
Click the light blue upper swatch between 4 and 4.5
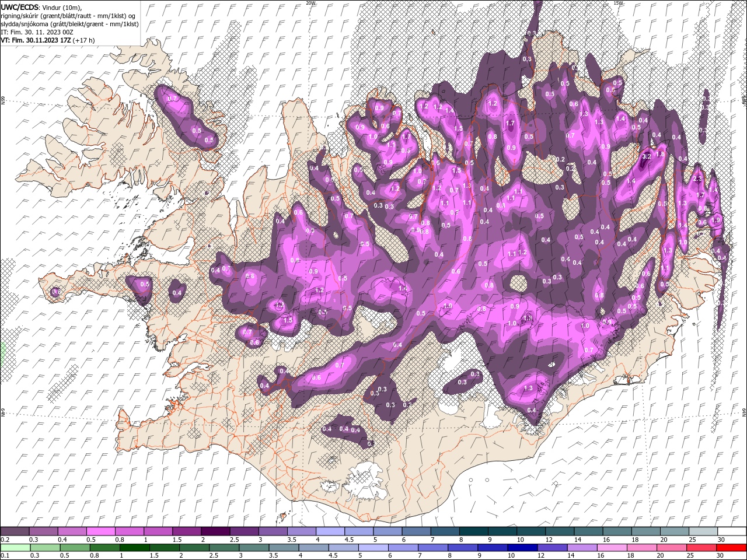click(x=331, y=531)
